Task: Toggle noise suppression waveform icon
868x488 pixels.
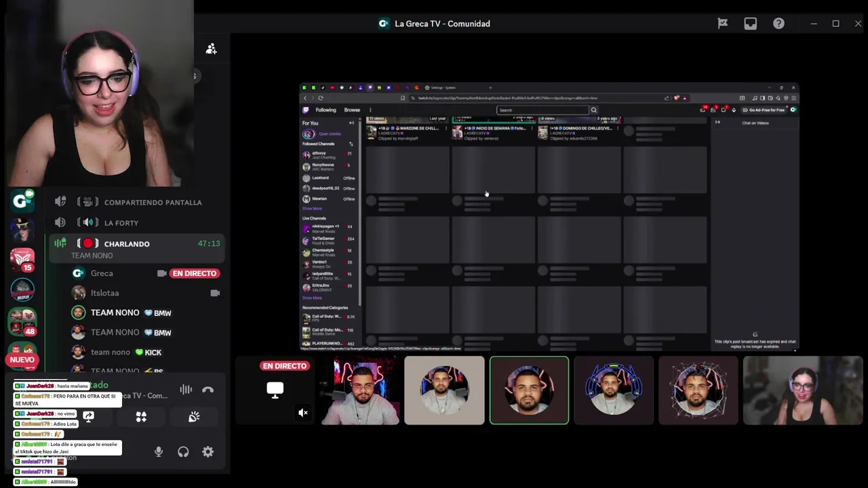Action: 186,390
